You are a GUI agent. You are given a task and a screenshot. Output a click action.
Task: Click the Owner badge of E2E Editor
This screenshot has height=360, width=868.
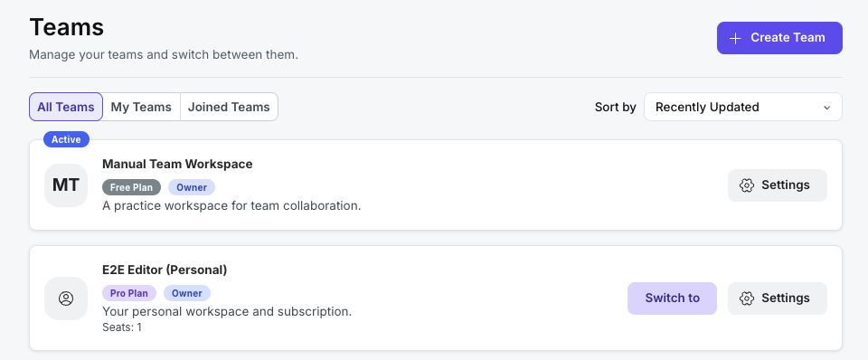187,293
